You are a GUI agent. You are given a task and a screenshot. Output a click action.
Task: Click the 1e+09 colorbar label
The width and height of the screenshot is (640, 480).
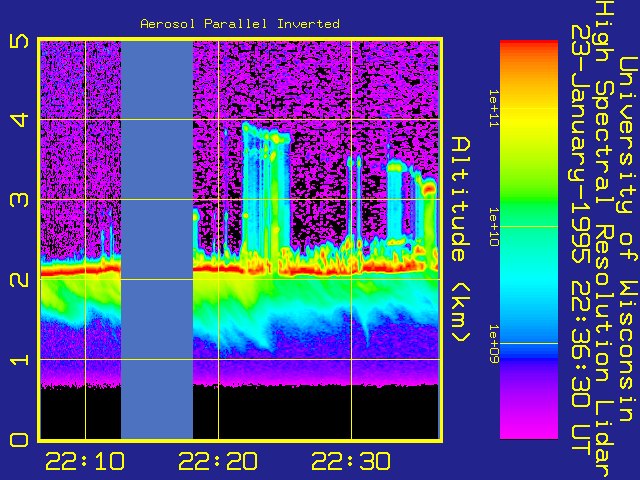(493, 344)
